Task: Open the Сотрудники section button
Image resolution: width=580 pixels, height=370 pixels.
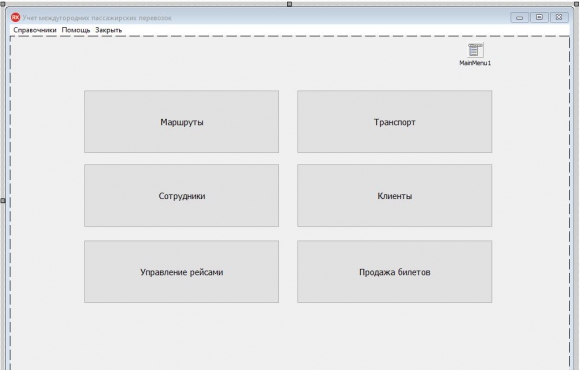Action: (x=182, y=196)
